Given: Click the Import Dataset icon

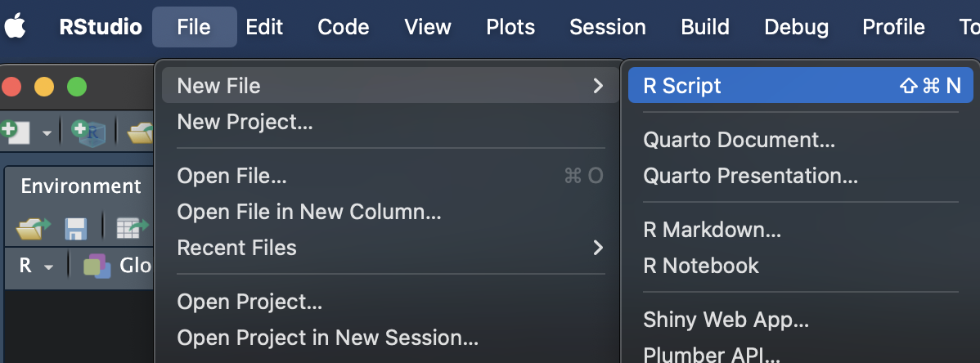Looking at the screenshot, I should click(x=131, y=228).
